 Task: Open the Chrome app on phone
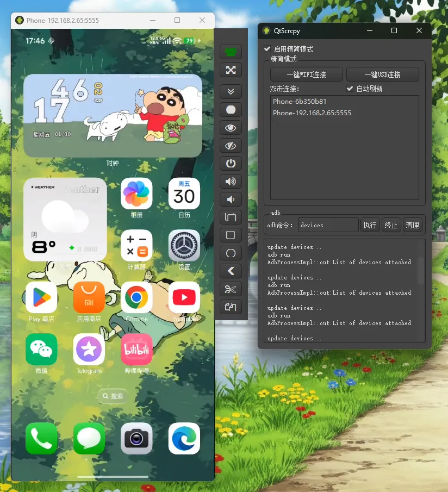[136, 297]
